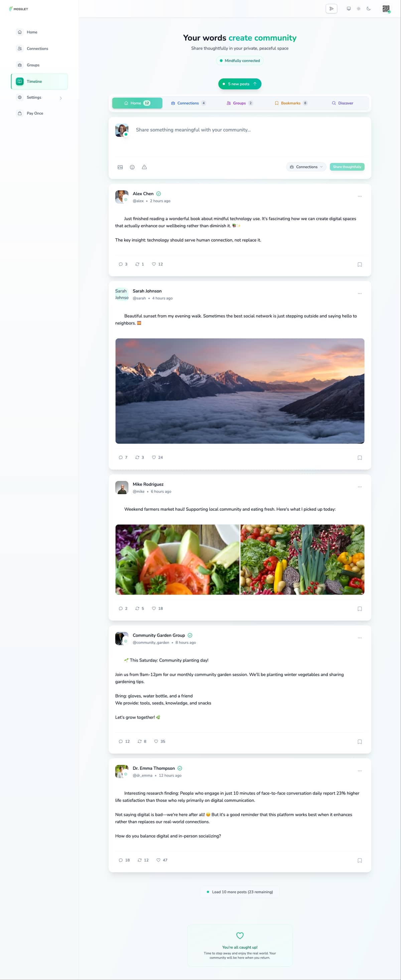Load 10 more posts
Screen dimensions: 401x980
pyautogui.click(x=240, y=892)
